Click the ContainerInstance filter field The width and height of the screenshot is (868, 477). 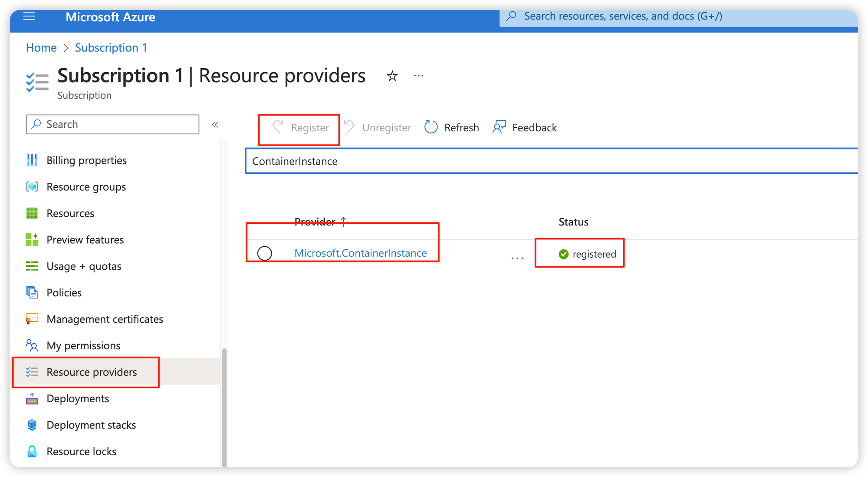[551, 161]
